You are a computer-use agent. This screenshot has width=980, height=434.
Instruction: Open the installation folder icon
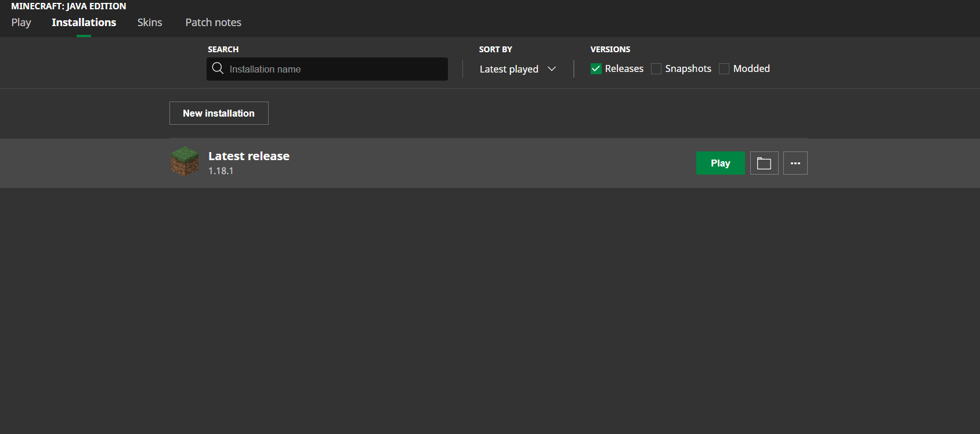(x=764, y=163)
